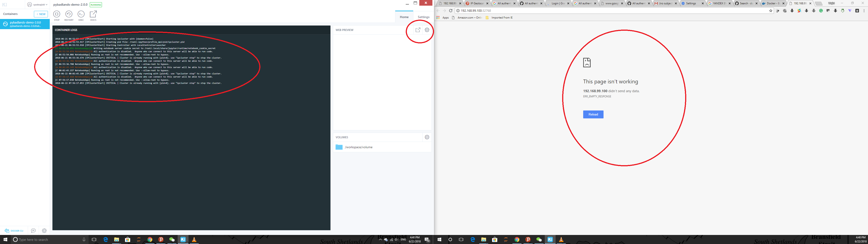Select pybadlands-demo-2.0.0 in container list
The height and width of the screenshot is (244, 868).
coord(25,24)
